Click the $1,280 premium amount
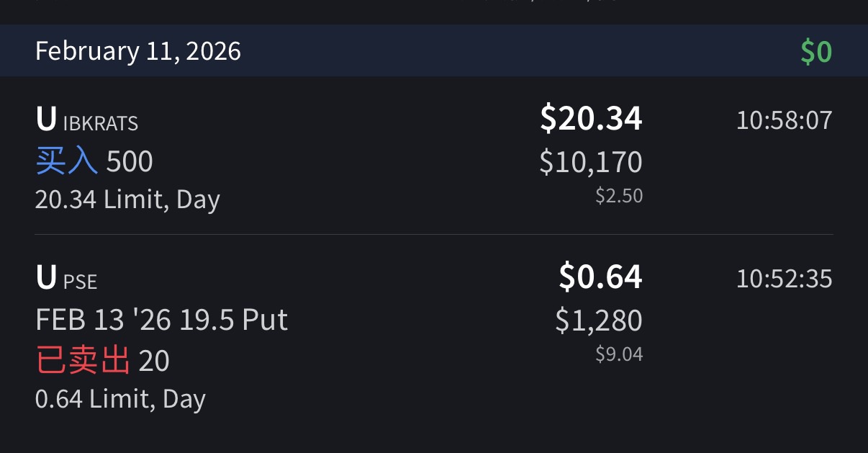Viewport: 868px width, 453px height. (599, 320)
